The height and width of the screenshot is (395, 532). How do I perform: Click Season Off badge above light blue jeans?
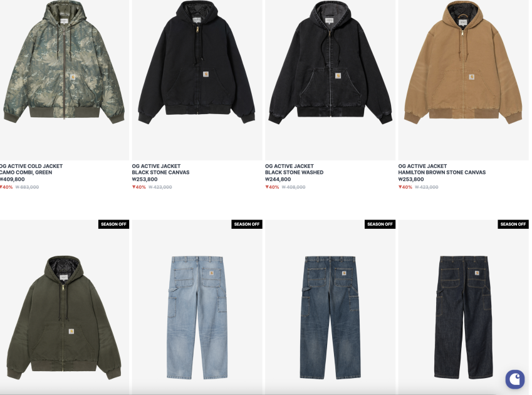(247, 224)
